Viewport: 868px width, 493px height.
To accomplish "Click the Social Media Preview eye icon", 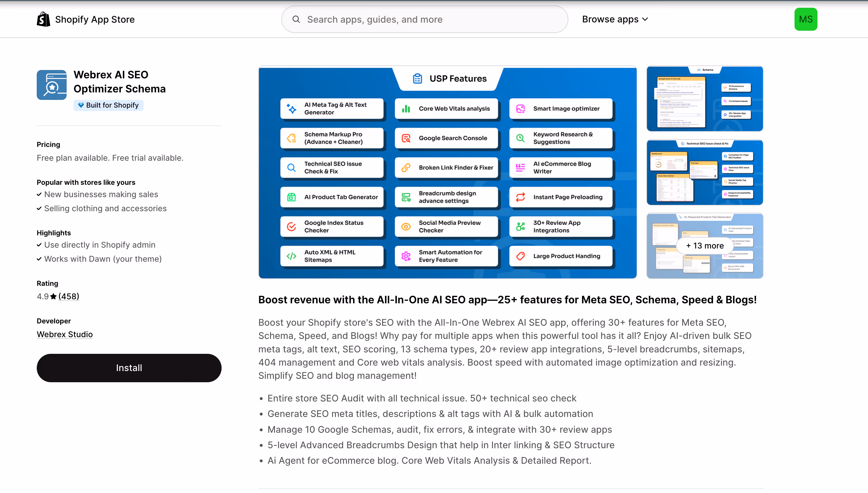I will coord(406,226).
